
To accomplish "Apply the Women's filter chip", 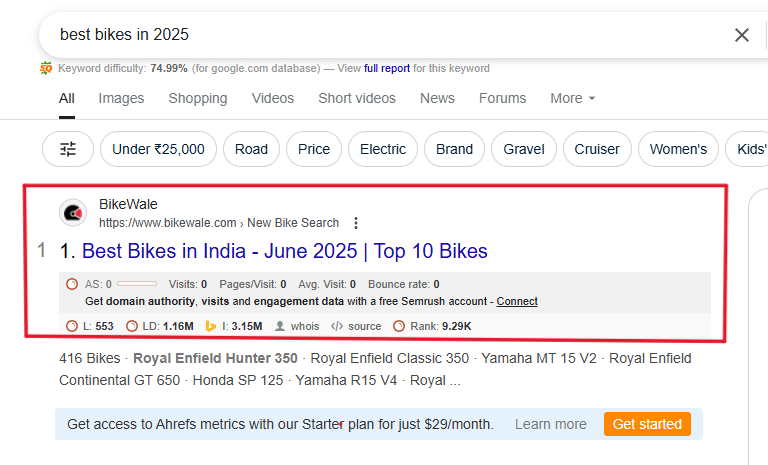I will (x=678, y=149).
